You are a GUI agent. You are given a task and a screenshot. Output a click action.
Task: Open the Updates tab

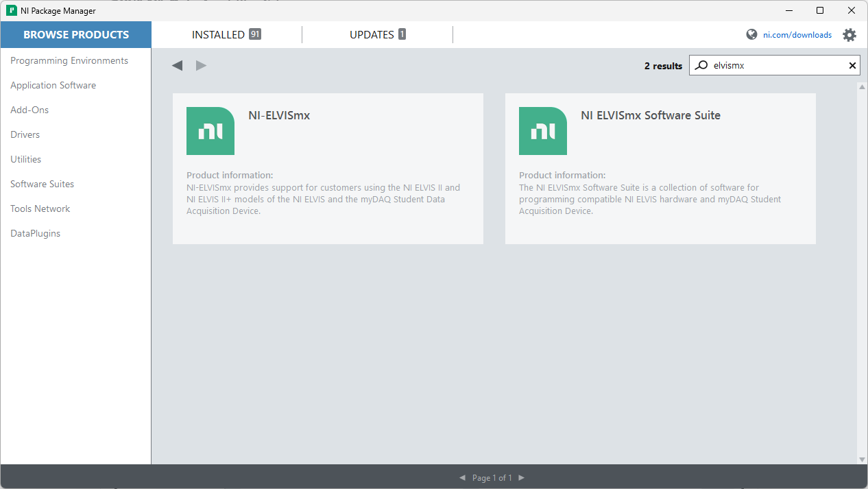[377, 34]
